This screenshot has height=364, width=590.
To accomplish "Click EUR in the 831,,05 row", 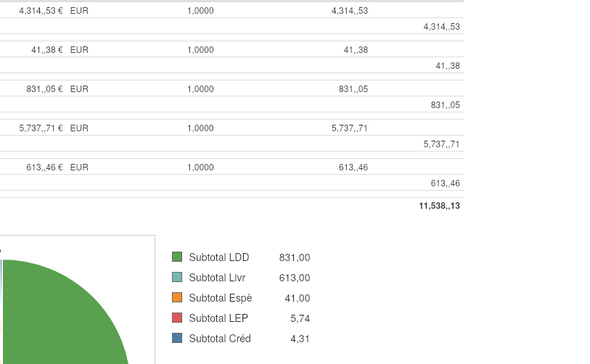I will (79, 88).
